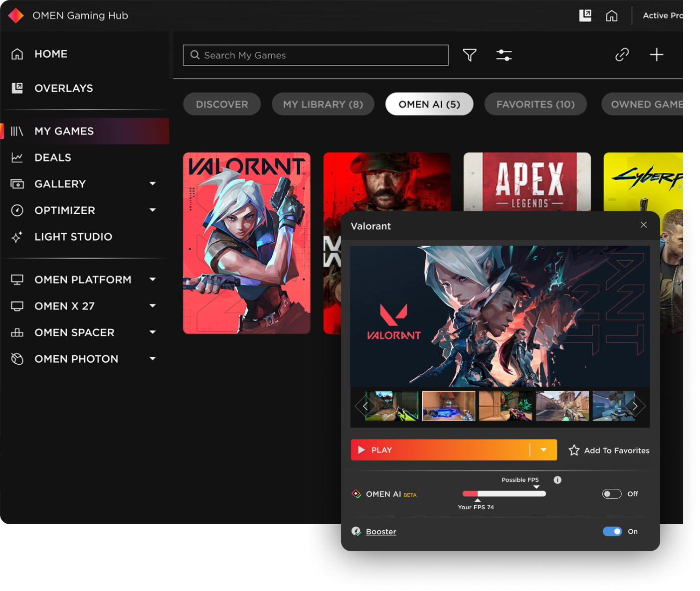Open the Play button dropdown arrow
Screen dimensions: 700x591
pyautogui.click(x=543, y=450)
